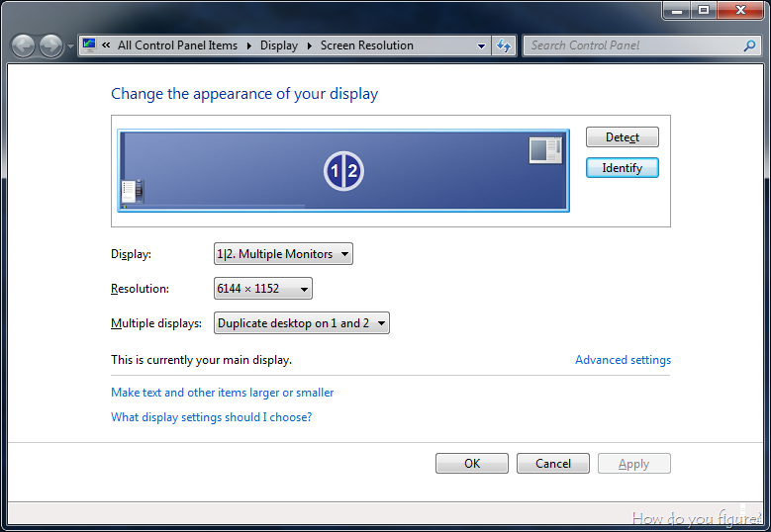Click the Control Panel icon in address bar
The image size is (771, 532).
(90, 45)
